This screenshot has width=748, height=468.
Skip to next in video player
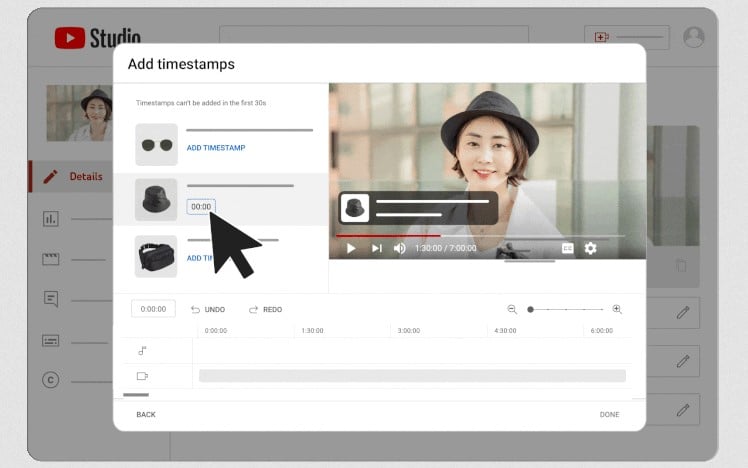[377, 248]
